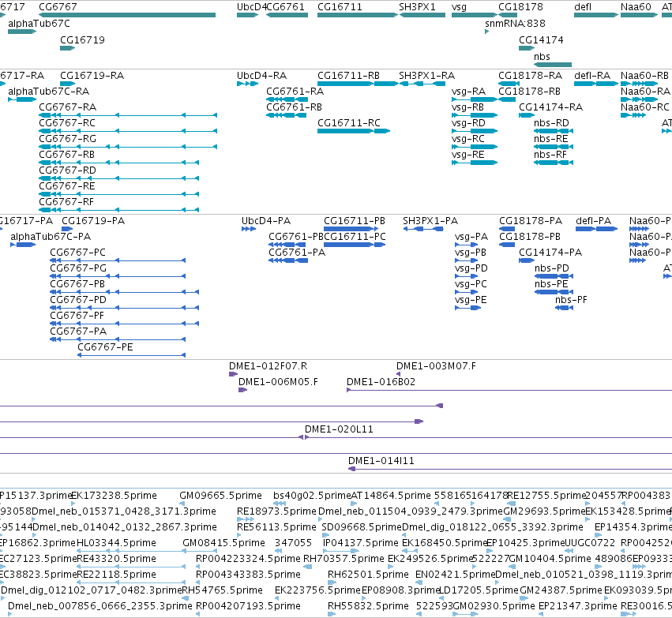
Task: Select the CG18178 gene label
Action: click(520, 7)
